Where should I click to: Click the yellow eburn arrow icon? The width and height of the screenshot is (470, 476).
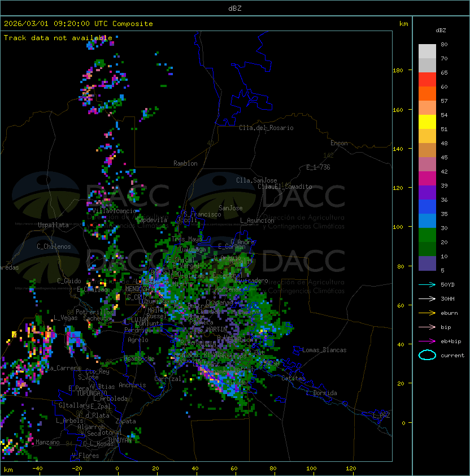pos(427,313)
